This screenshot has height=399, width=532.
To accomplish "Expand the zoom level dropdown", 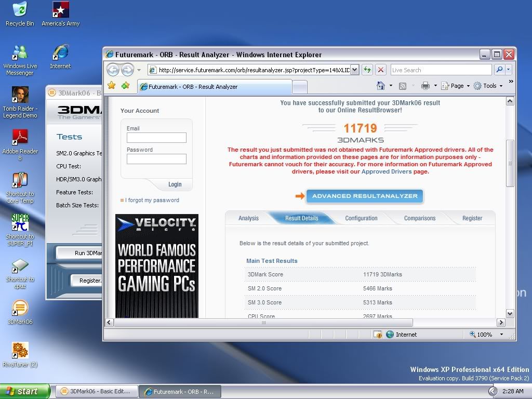I will click(x=501, y=335).
